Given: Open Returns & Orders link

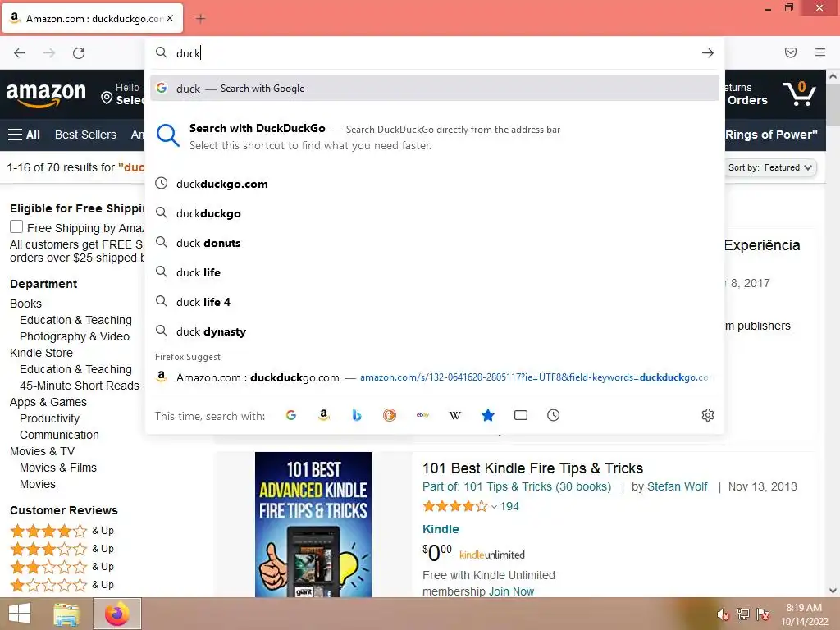Looking at the screenshot, I should [x=746, y=94].
